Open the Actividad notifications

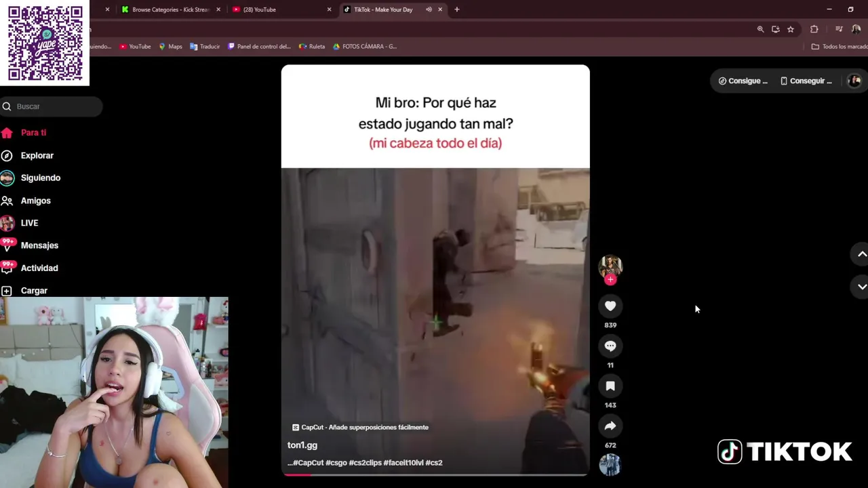(39, 268)
